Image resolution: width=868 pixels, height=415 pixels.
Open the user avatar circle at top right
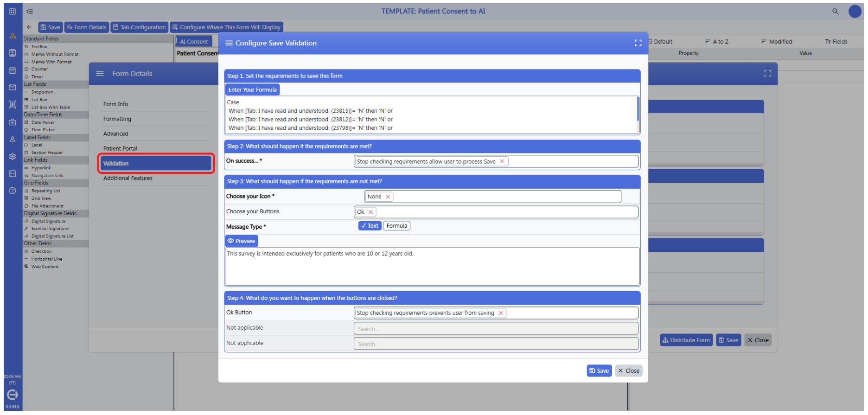[x=855, y=11]
